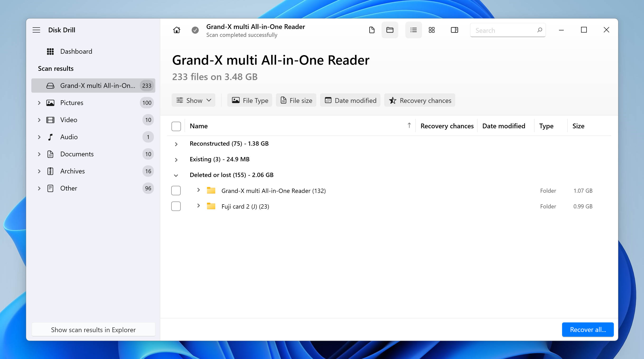Open the hamburger menu next to Disk Drill

tap(36, 30)
